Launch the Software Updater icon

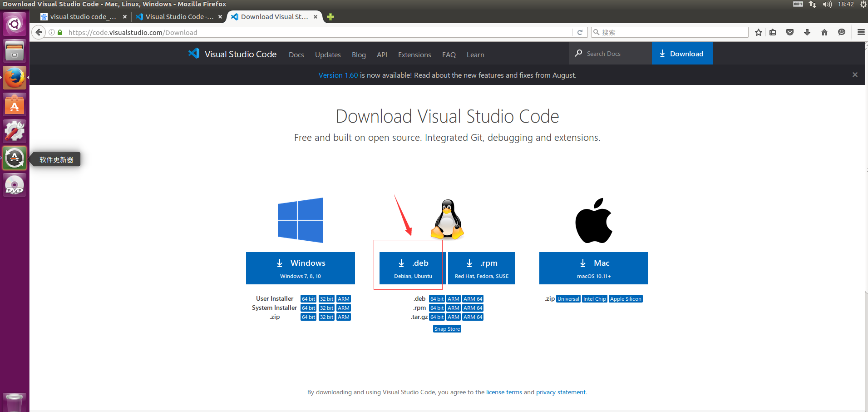pos(15,159)
